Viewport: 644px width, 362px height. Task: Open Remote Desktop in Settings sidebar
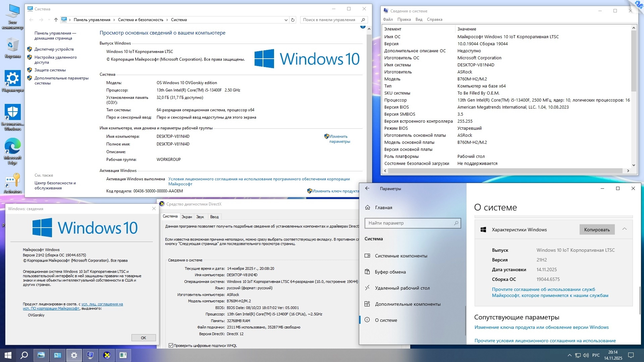402,288
